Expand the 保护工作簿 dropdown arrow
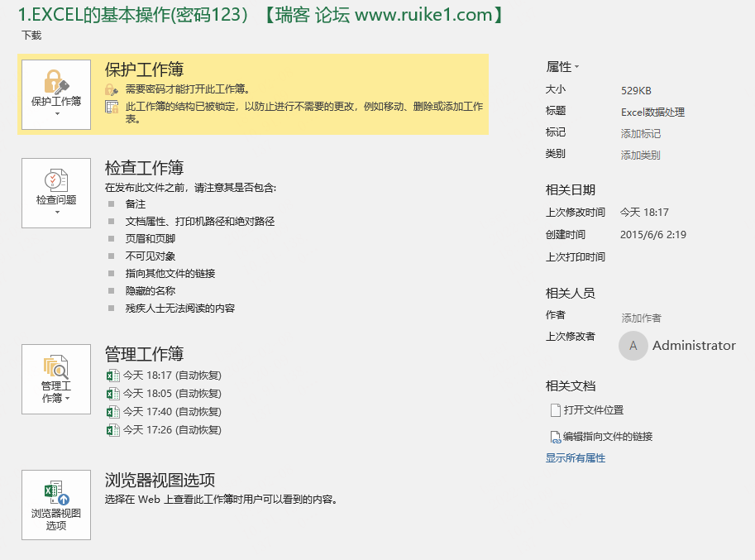The image size is (755, 560). 57,113
